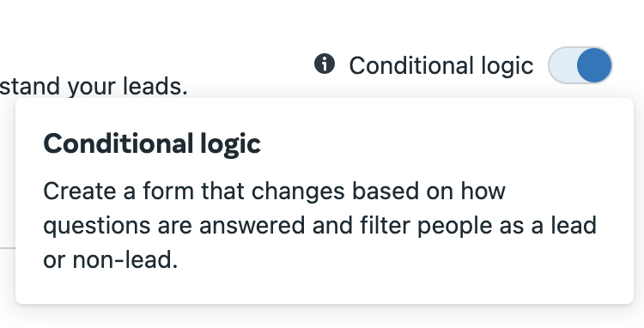
Task: Click the tooltip text line starting "Create a form"
Action: [275, 191]
